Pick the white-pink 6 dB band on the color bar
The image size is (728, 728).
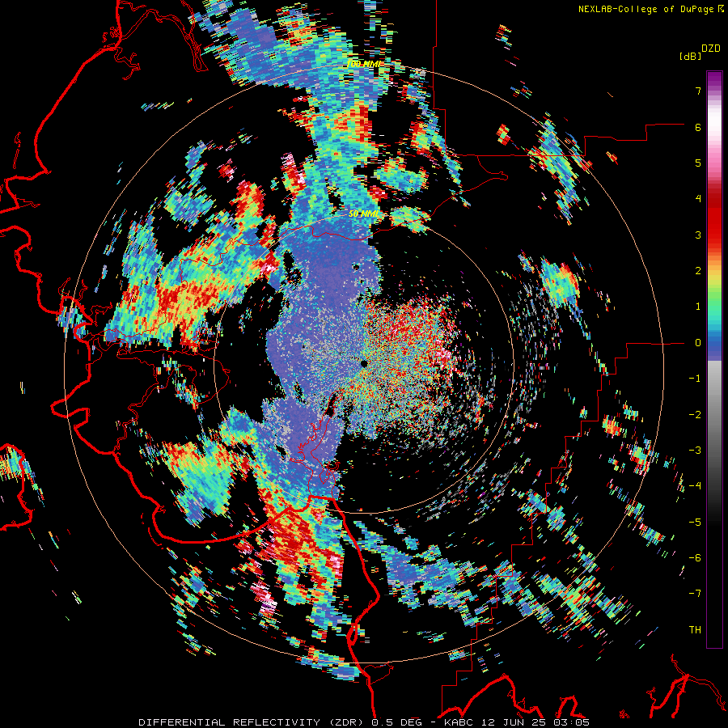[714, 127]
